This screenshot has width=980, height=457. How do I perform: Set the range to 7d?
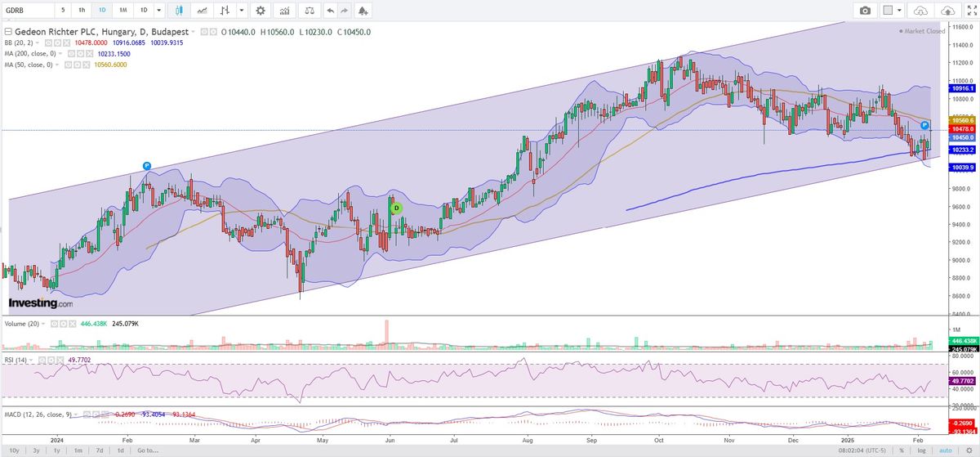(99, 450)
